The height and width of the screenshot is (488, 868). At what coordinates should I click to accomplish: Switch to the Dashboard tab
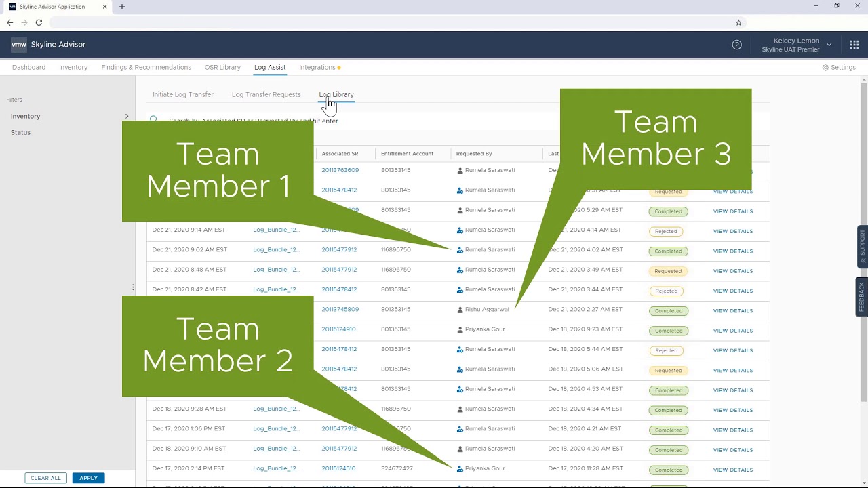pos(28,68)
